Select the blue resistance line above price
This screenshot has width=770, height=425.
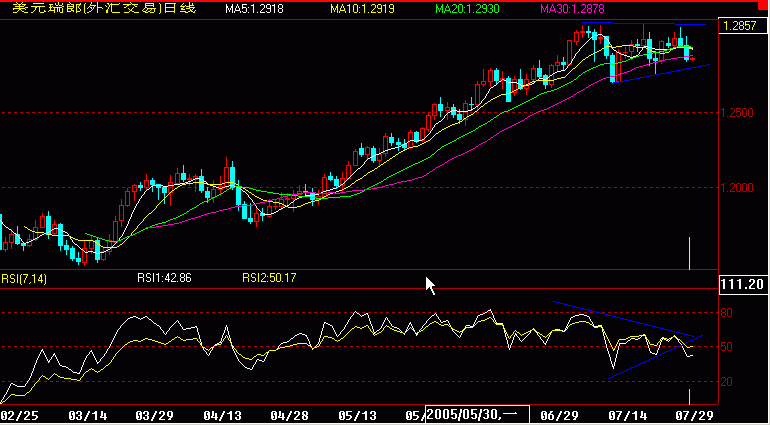(644, 23)
